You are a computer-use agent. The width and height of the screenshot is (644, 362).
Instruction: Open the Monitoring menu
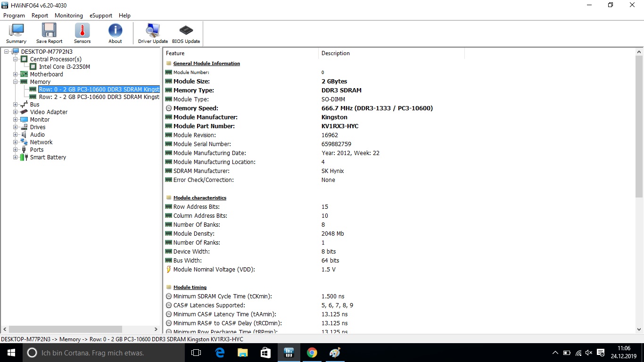pyautogui.click(x=69, y=16)
